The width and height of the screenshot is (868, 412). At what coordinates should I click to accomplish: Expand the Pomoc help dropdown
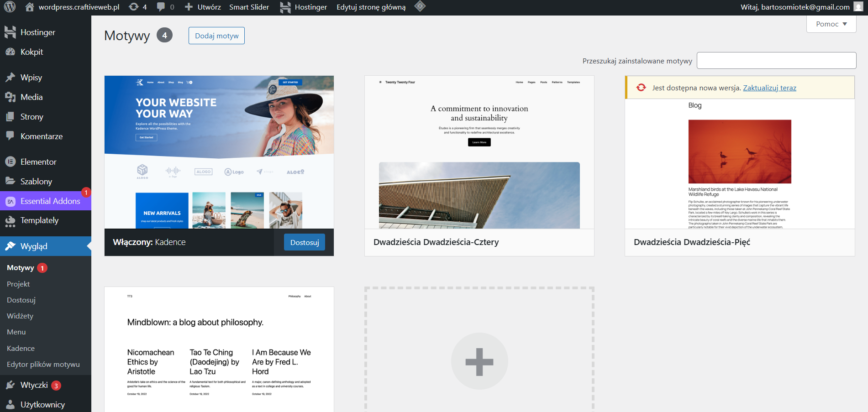tap(831, 24)
